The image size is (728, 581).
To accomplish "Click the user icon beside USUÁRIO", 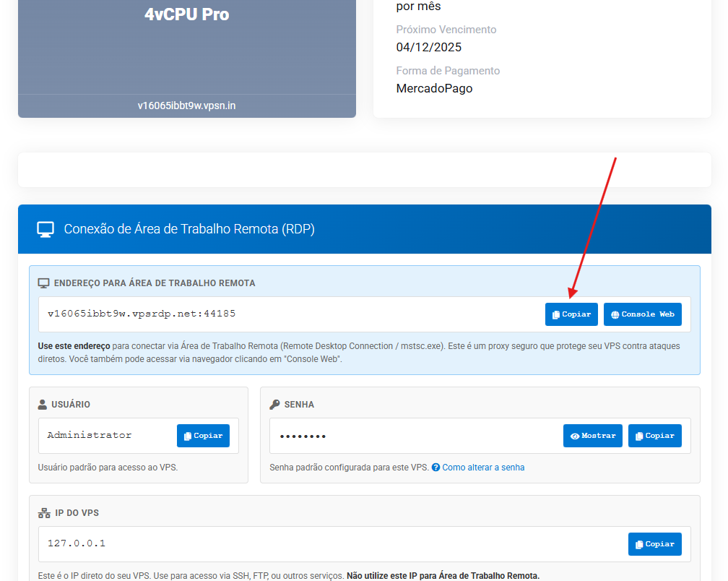I will point(43,405).
